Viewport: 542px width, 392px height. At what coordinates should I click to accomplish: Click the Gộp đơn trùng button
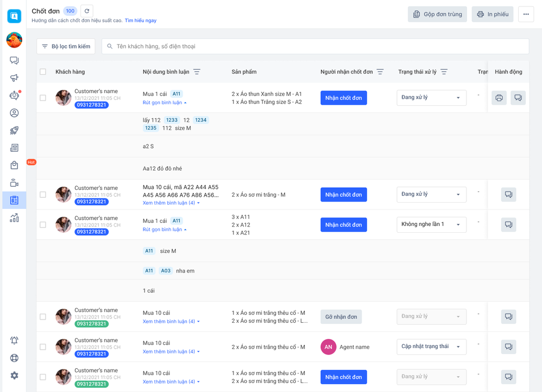437,14
